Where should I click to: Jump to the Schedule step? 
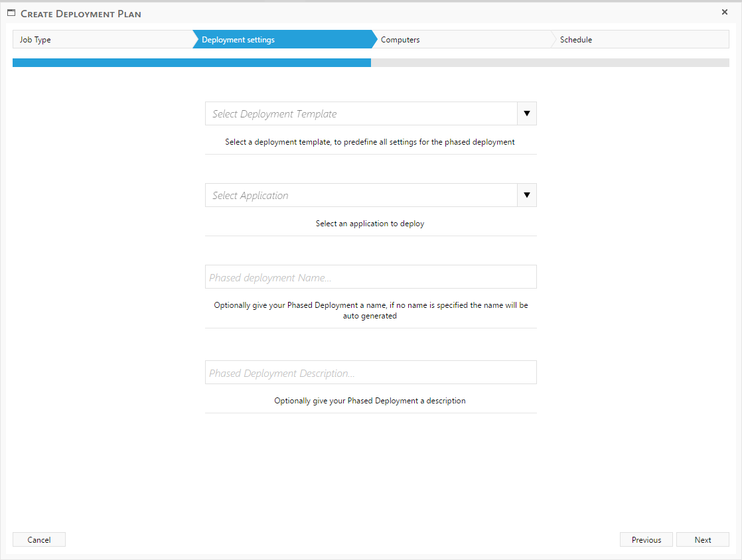640,40
